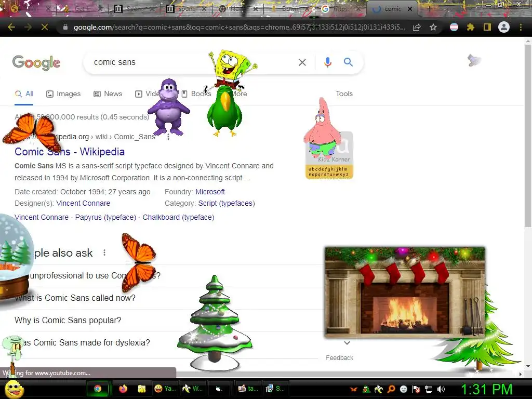
Task: Open a new tab with the plus button
Action: 429,9
